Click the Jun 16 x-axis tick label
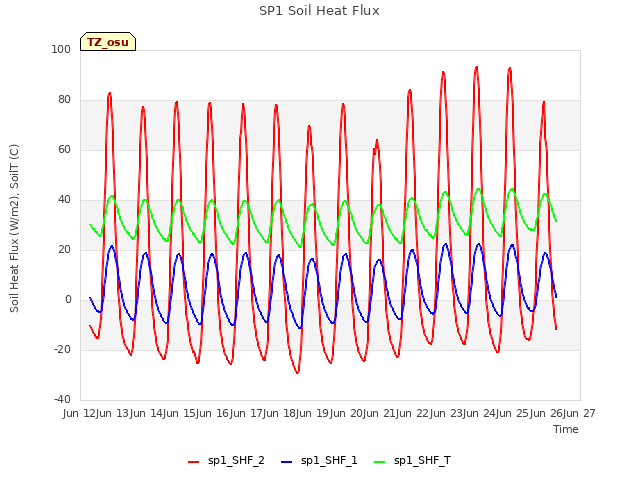 coord(213,413)
